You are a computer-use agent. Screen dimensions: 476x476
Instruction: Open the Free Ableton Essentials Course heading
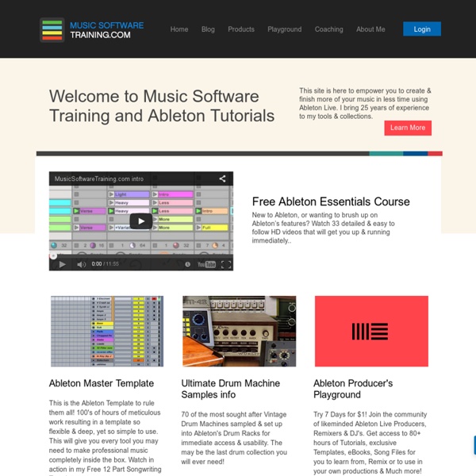tap(331, 202)
